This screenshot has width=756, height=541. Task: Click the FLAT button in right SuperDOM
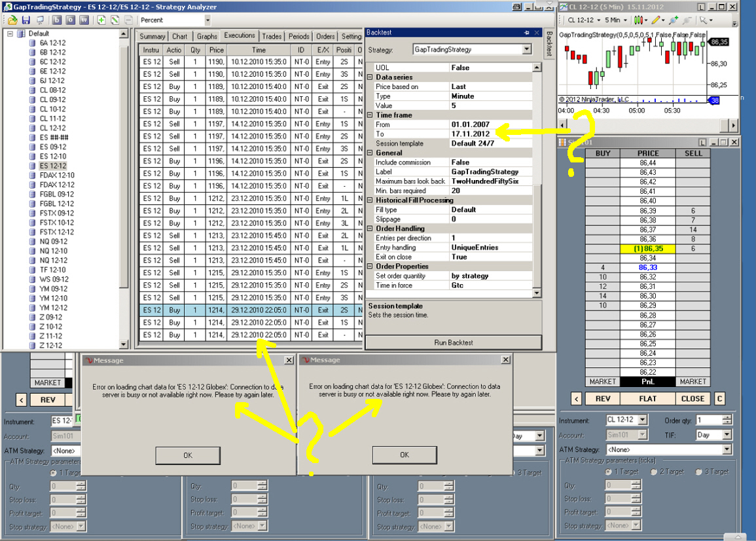click(x=647, y=399)
